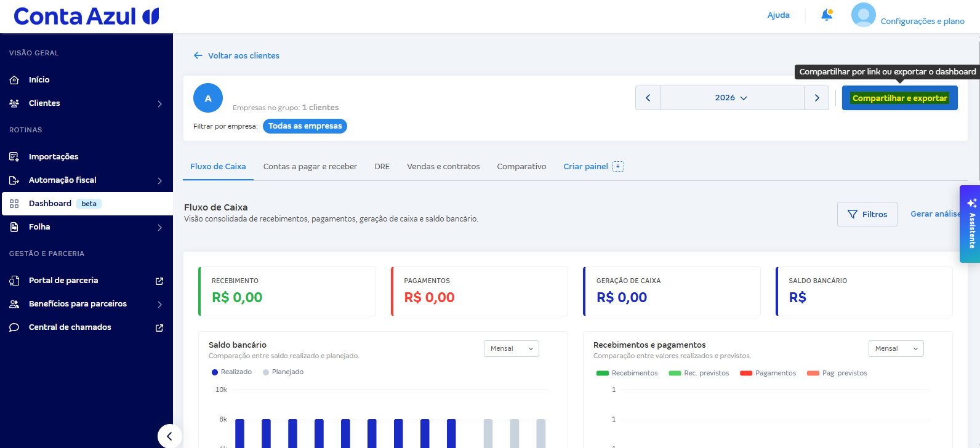Click the Geração de Caixa card
Screen dimensions: 980x448
672,291
